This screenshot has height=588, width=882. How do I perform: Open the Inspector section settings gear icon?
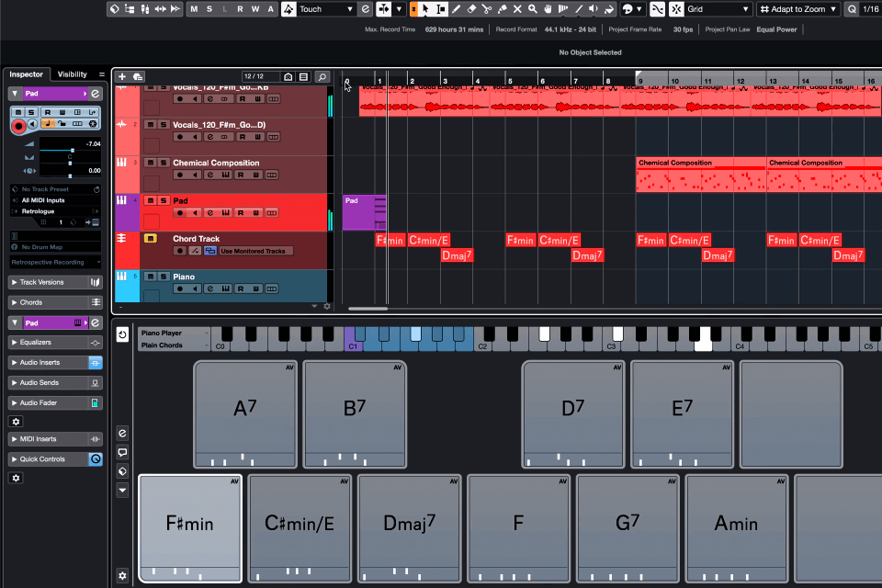(x=16, y=479)
